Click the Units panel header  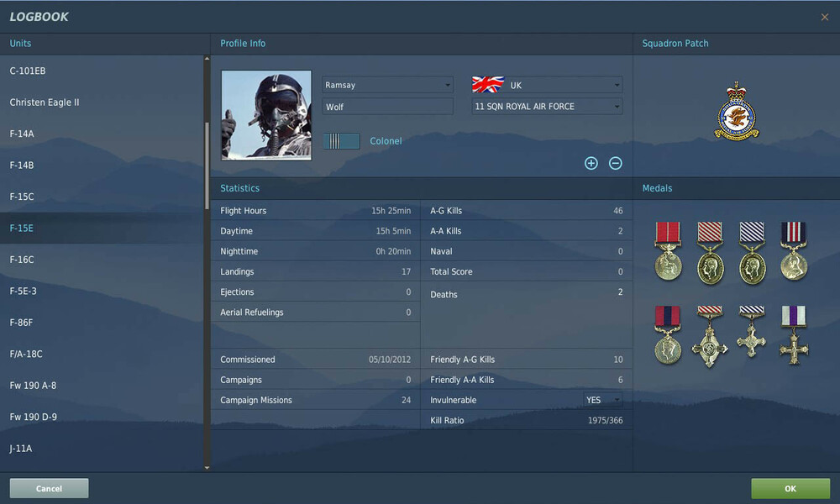point(20,44)
